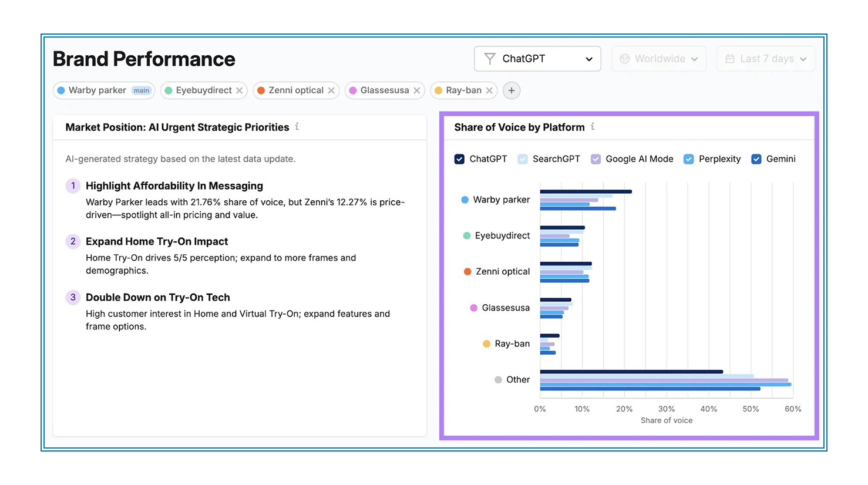Click the filter funnel icon
Viewport: 868px width, 485px height.
click(489, 59)
